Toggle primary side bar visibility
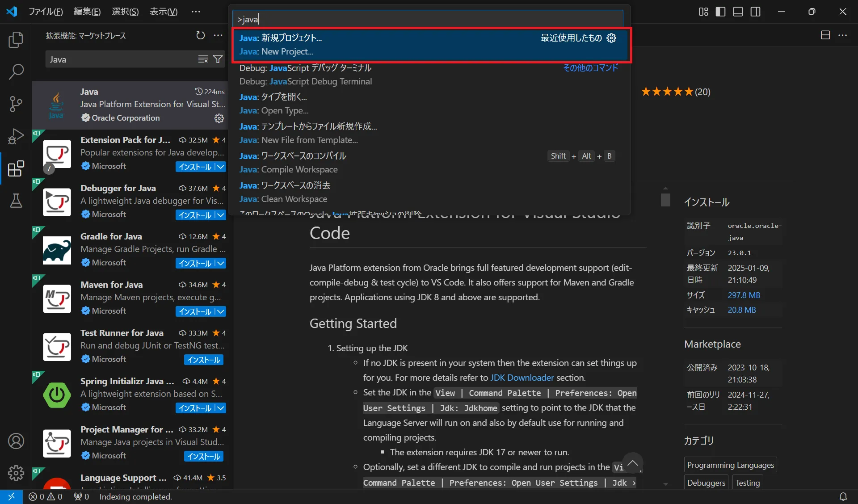 [x=720, y=12]
